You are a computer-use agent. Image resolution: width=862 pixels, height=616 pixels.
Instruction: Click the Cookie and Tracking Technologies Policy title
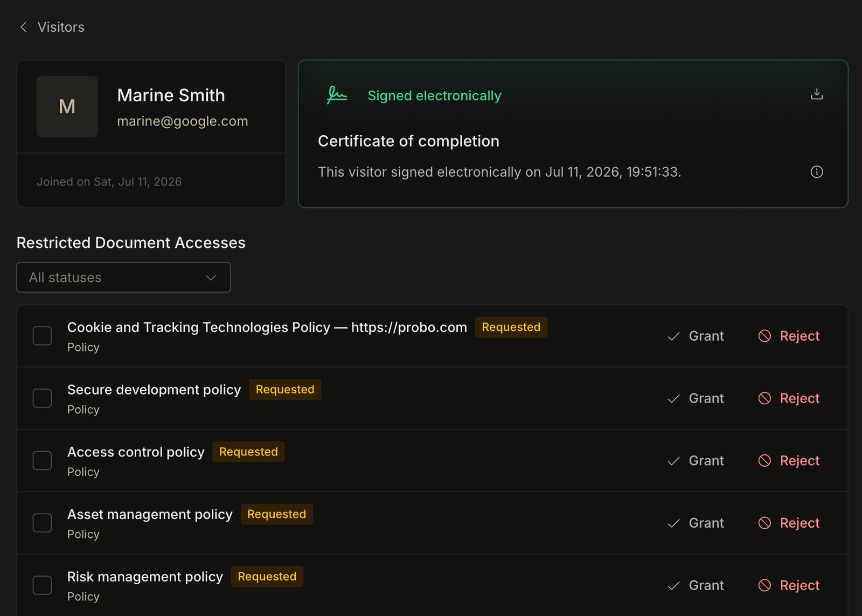point(267,328)
